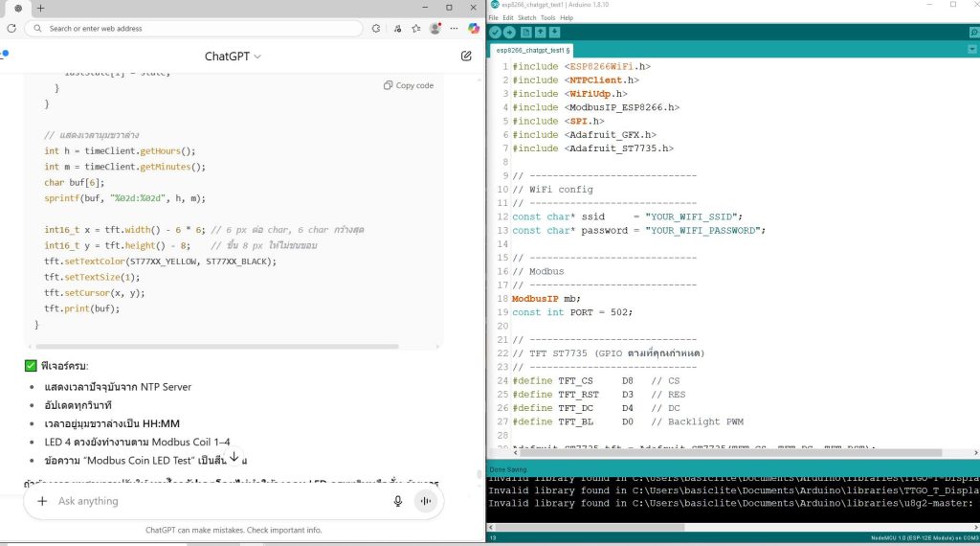Save the sketch with the down-arrow Save icon

point(554,33)
